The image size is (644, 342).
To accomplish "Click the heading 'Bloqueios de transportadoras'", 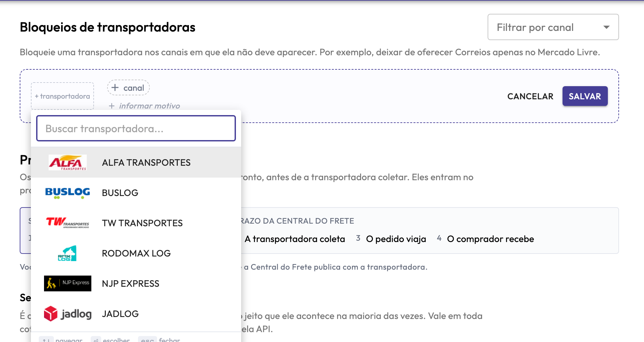I will pyautogui.click(x=107, y=27).
